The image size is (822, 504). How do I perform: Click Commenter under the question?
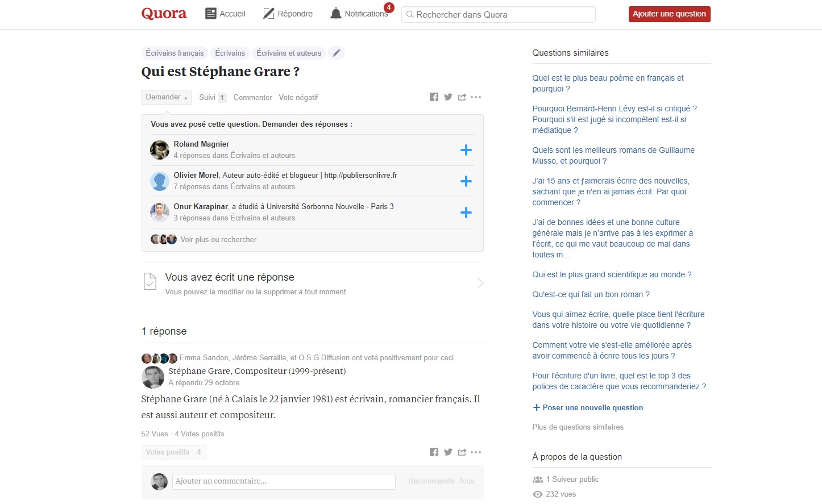click(252, 98)
